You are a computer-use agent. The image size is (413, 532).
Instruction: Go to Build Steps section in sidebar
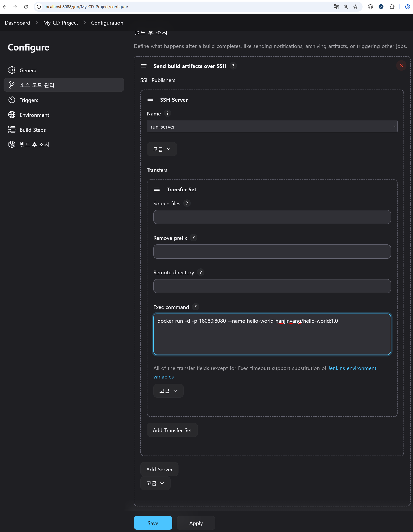coord(33,130)
